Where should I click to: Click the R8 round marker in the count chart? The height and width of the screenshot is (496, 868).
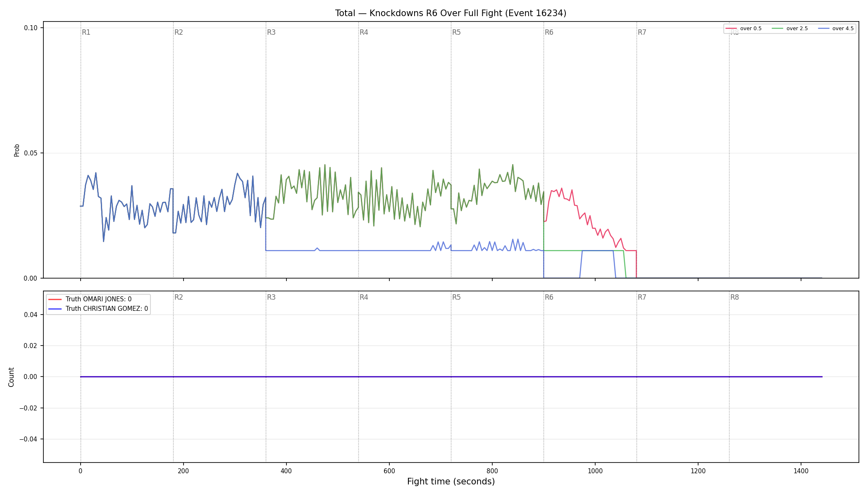[734, 297]
